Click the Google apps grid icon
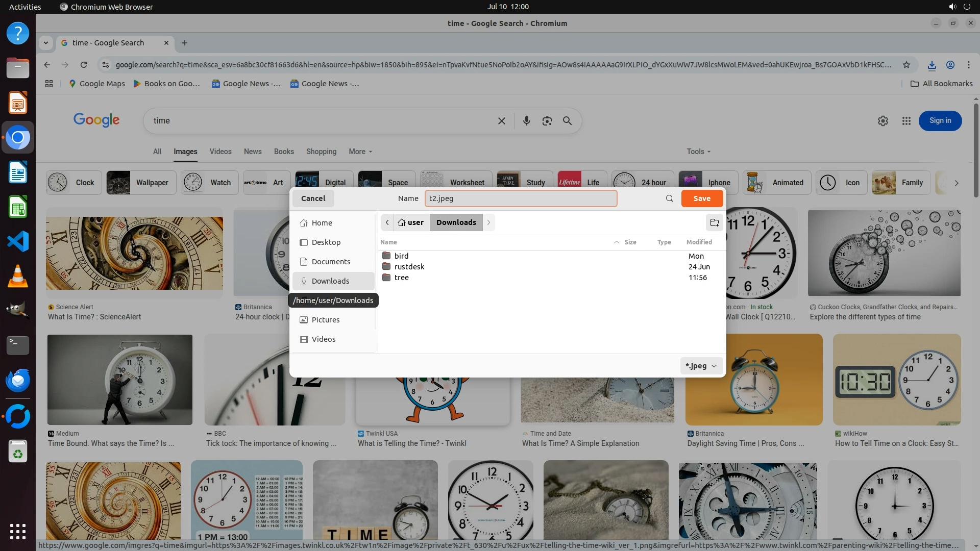Screen dimensions: 980x551 pos(906,121)
